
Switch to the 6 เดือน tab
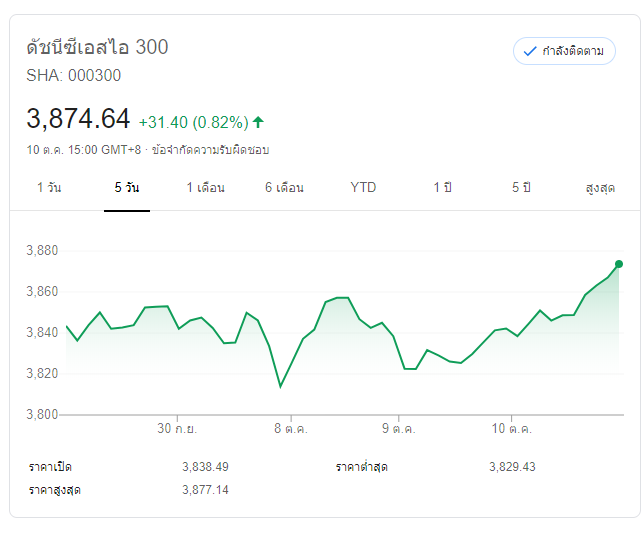pos(284,188)
